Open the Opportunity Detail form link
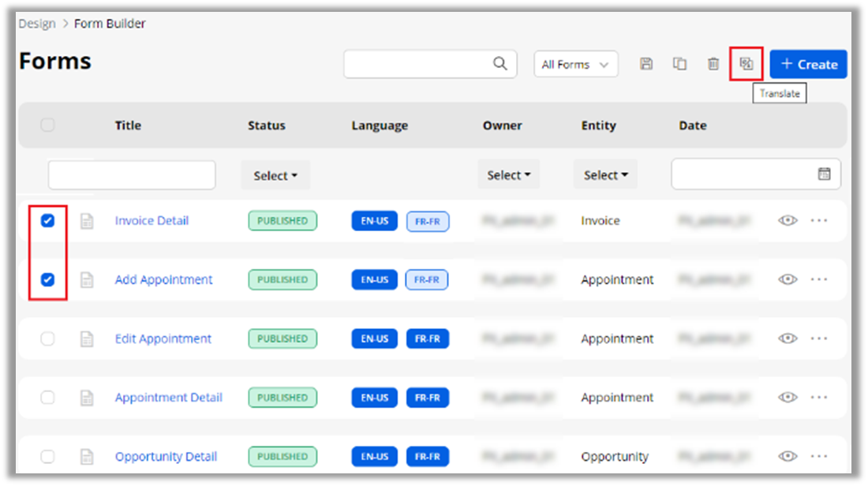 tap(166, 457)
